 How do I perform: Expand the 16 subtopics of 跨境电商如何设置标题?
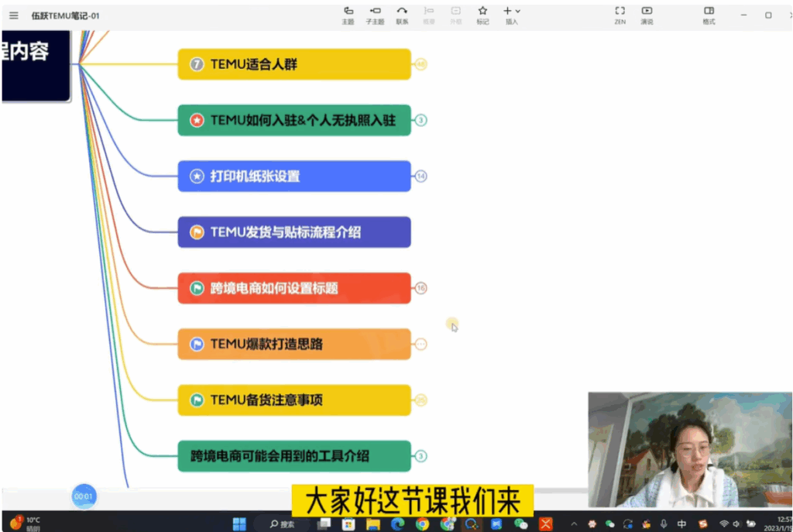[421, 288]
